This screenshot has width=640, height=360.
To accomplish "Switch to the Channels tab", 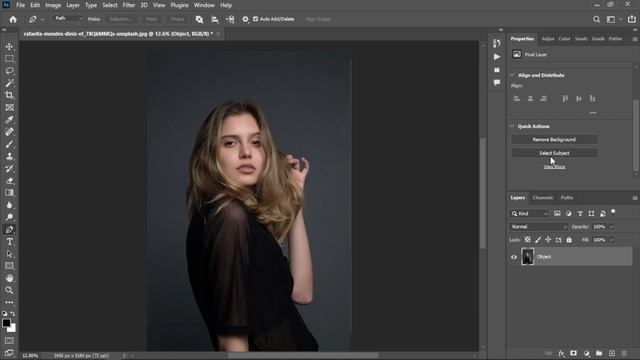I will (x=542, y=198).
